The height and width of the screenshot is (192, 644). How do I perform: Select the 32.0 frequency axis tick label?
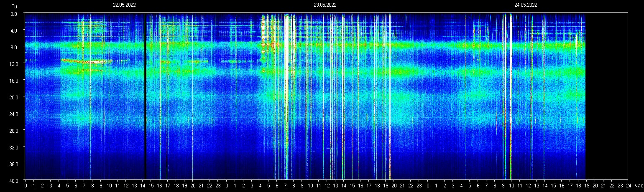pyautogui.click(x=14, y=147)
